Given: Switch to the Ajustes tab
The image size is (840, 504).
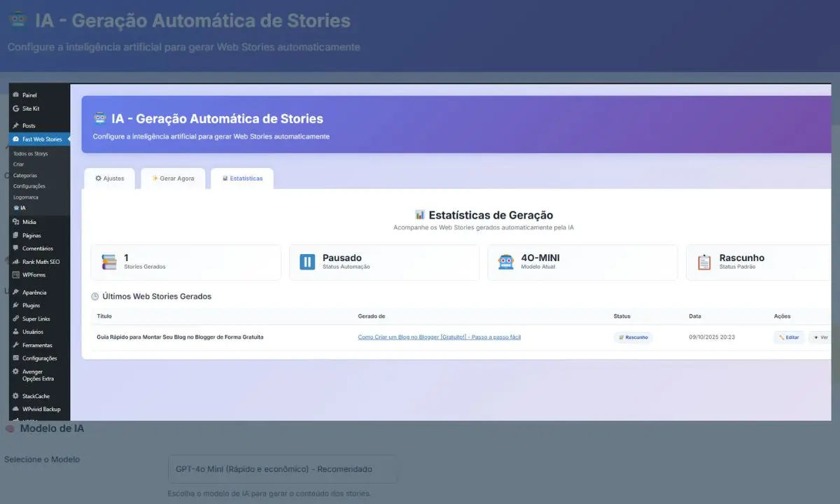Looking at the screenshot, I should coord(110,178).
